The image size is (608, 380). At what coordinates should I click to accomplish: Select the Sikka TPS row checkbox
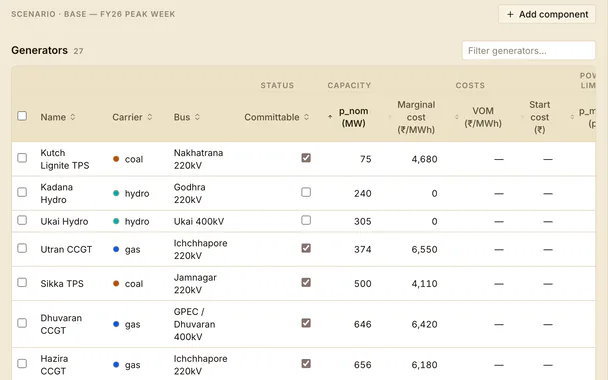(x=22, y=282)
